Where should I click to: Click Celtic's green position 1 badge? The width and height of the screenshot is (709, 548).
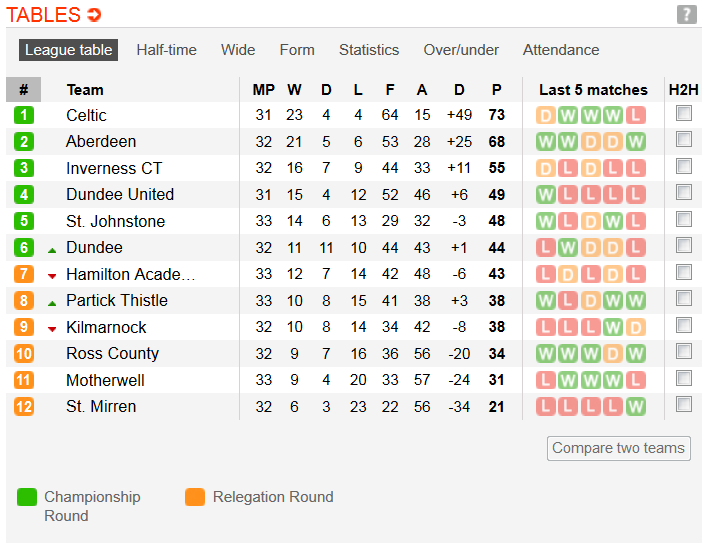(24, 115)
